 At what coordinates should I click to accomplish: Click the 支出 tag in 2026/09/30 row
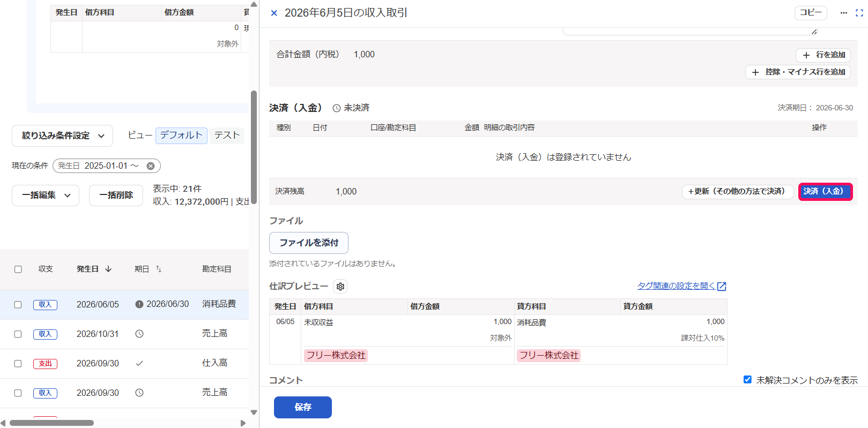coord(45,364)
